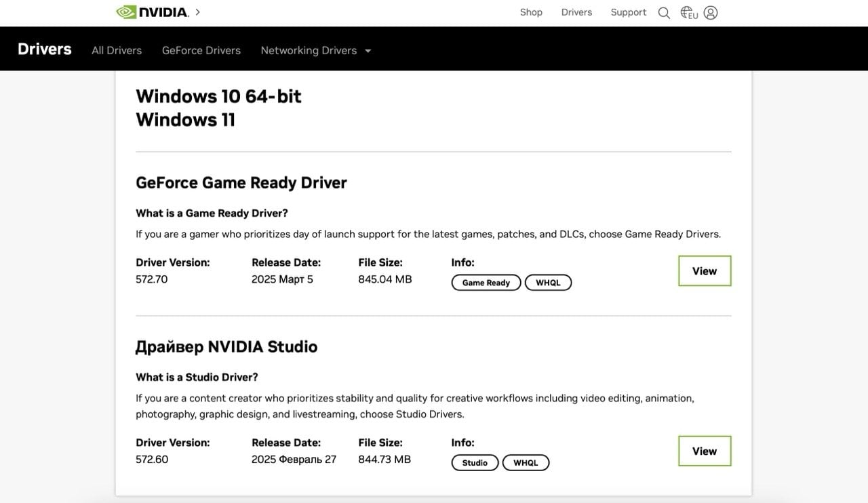Viewport: 868px width, 503px height.
Task: Open the search magnifier icon
Action: pyautogui.click(x=664, y=13)
